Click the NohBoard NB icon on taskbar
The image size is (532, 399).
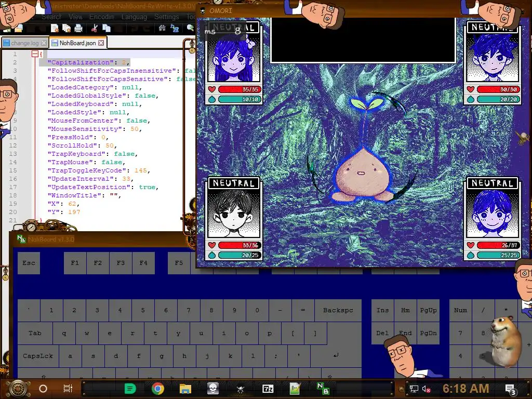(323, 389)
